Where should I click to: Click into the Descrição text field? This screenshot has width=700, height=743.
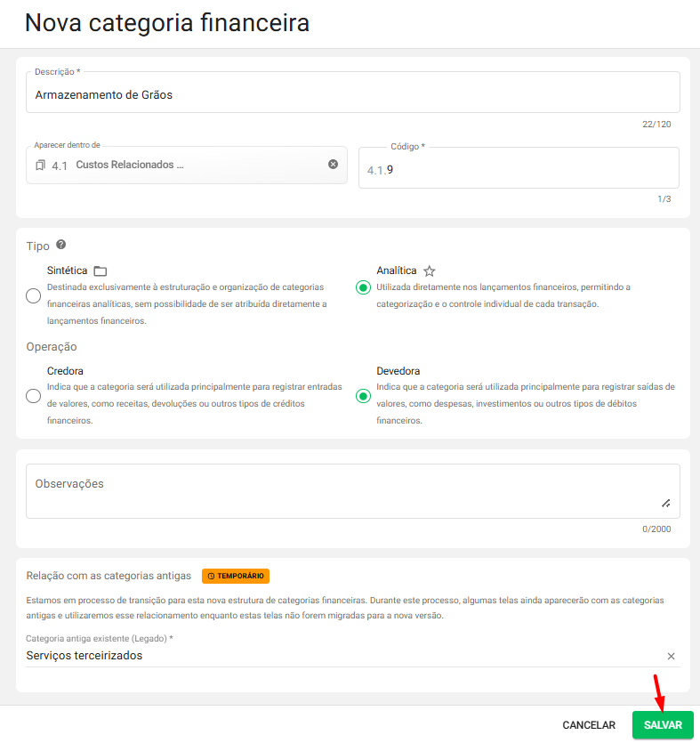pyautogui.click(x=352, y=94)
